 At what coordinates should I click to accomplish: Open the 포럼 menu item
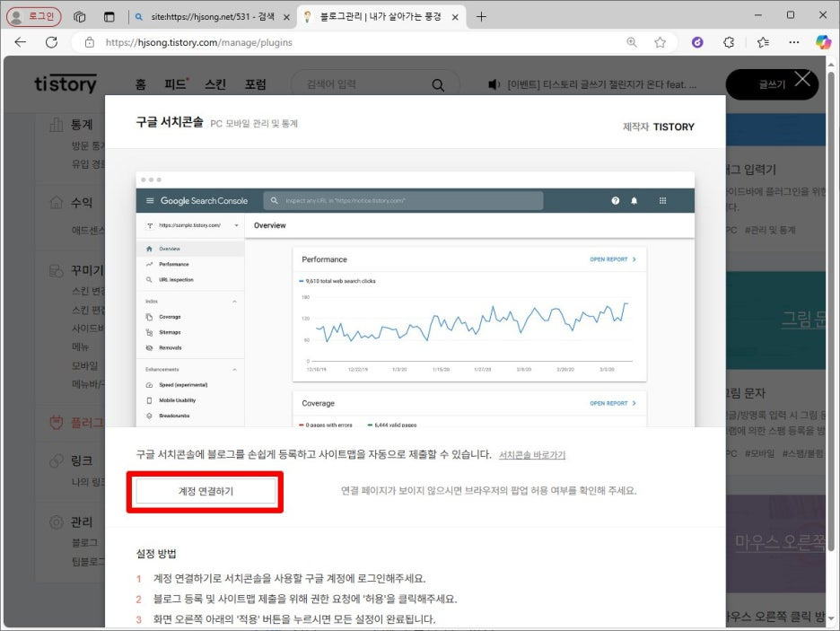click(x=256, y=84)
